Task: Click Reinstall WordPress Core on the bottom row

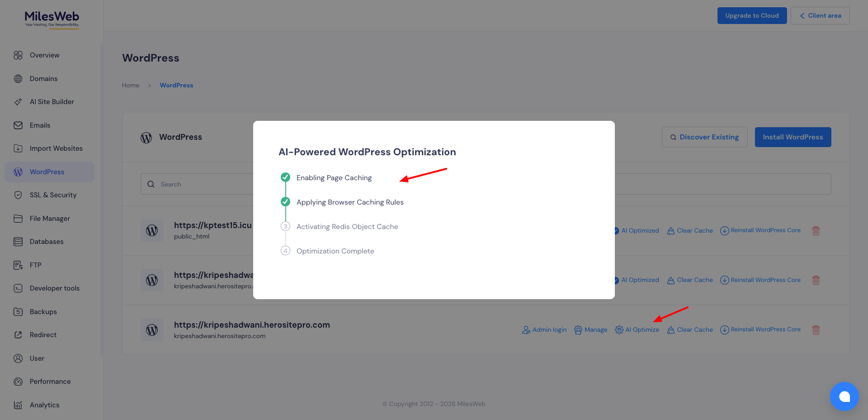Action: click(x=760, y=330)
